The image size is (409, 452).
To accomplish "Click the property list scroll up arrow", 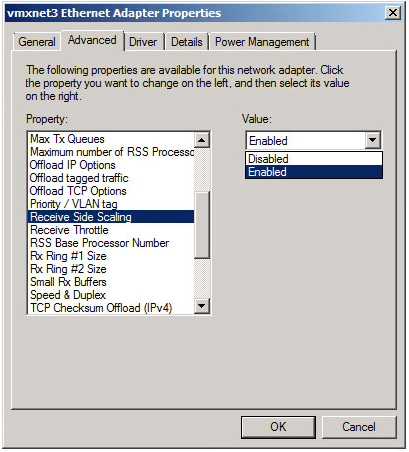I will tap(202, 140).
